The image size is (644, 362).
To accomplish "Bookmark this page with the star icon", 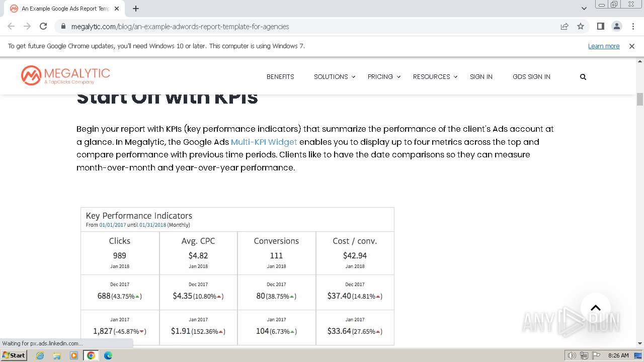I will click(581, 26).
